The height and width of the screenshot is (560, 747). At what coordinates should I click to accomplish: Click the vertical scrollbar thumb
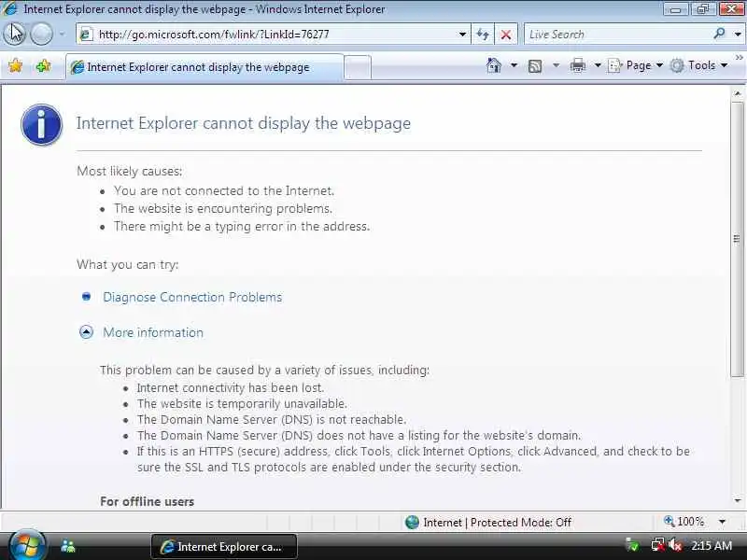[x=738, y=239]
